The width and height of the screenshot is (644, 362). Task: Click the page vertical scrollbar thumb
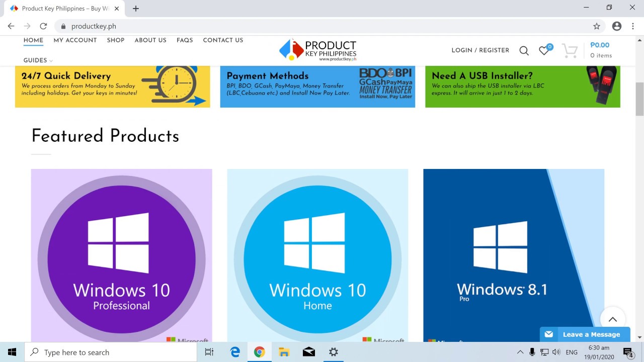tap(639, 99)
